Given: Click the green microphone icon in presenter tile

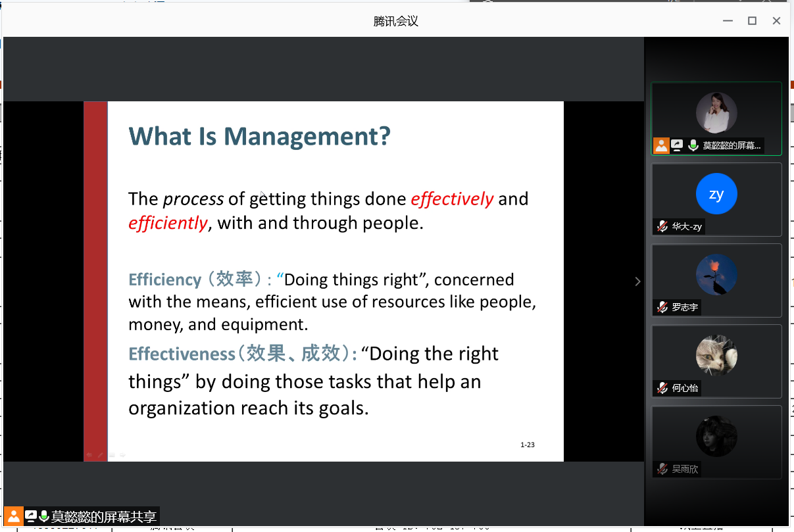Looking at the screenshot, I should [x=693, y=146].
